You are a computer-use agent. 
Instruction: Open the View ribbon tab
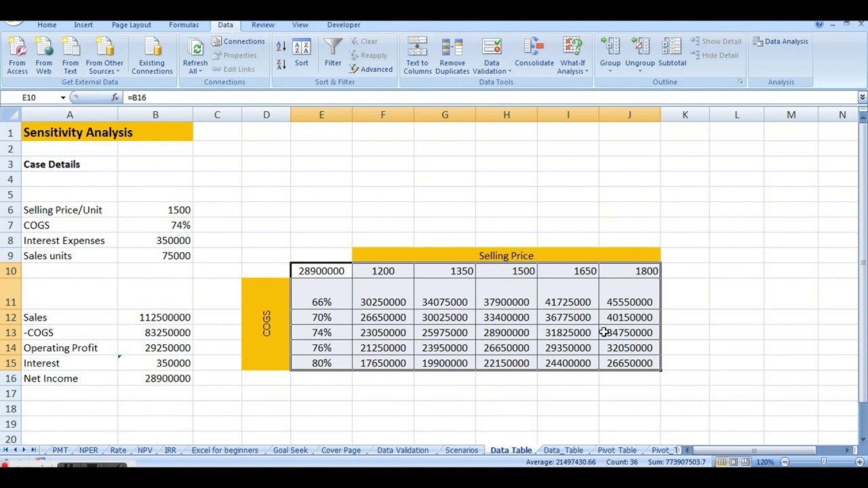click(x=300, y=25)
